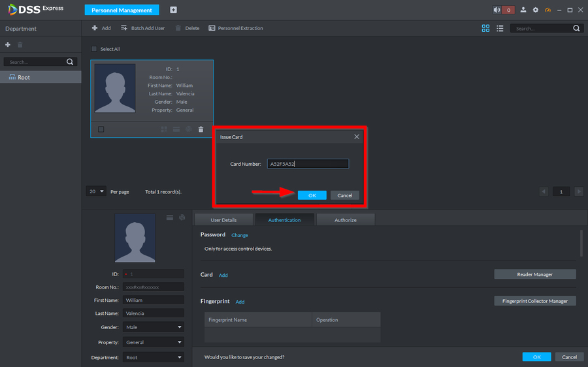This screenshot has height=367, width=588.
Task: Open settings gear in the title bar
Action: (x=536, y=10)
